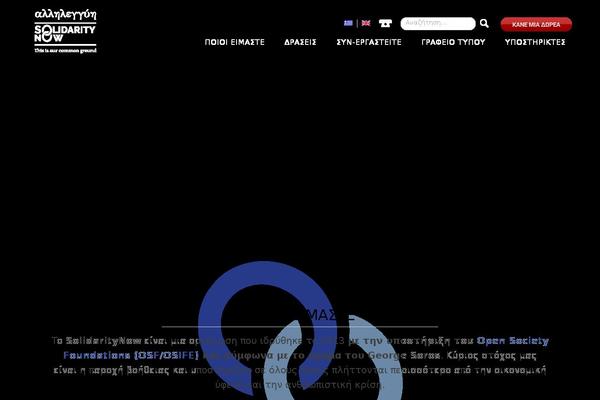Click the ΚΑΝΕ ΜΙΑ ΔΩΡΕΑ donate button
The height and width of the screenshot is (400, 600).
pos(536,24)
